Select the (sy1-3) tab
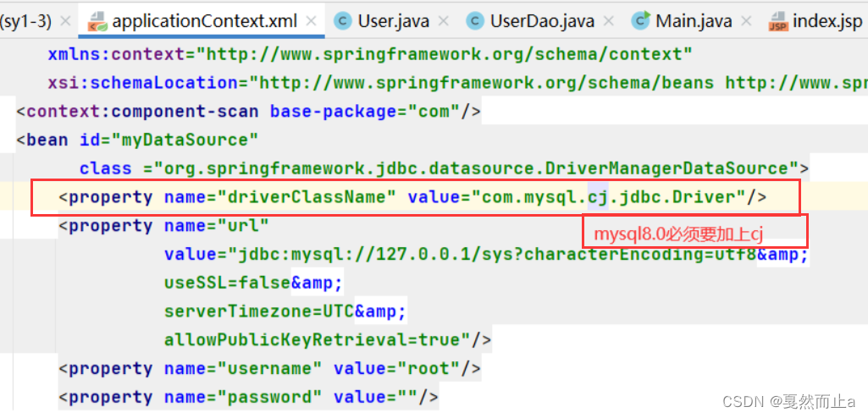This screenshot has width=868, height=418. click(x=26, y=21)
